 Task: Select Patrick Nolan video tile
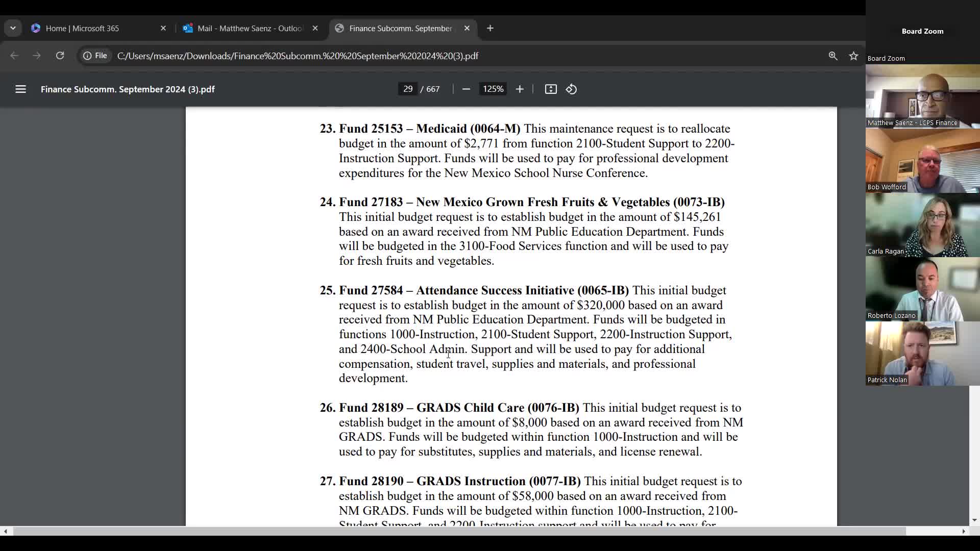point(923,353)
